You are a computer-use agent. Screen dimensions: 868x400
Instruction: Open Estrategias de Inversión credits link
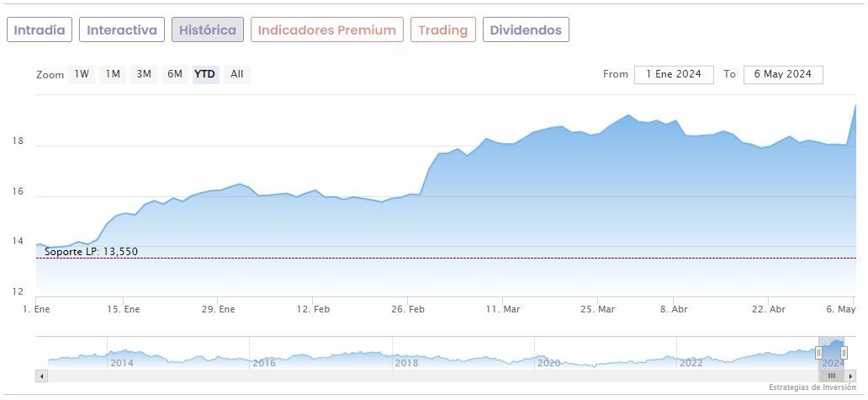[x=811, y=387]
